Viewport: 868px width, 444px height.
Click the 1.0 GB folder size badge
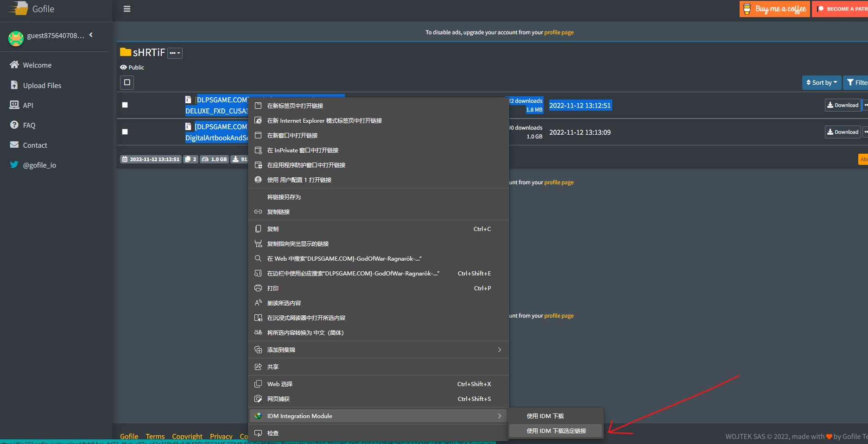coord(215,159)
